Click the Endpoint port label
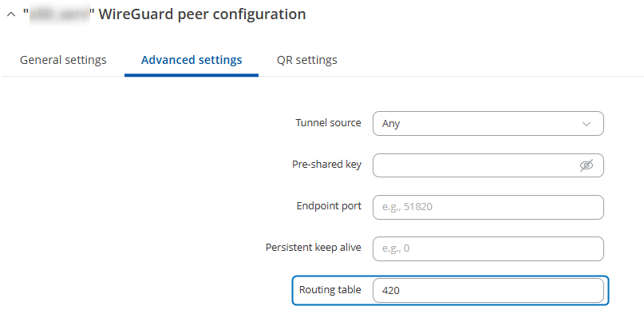Viewport: 644px width, 318px height. click(x=329, y=206)
